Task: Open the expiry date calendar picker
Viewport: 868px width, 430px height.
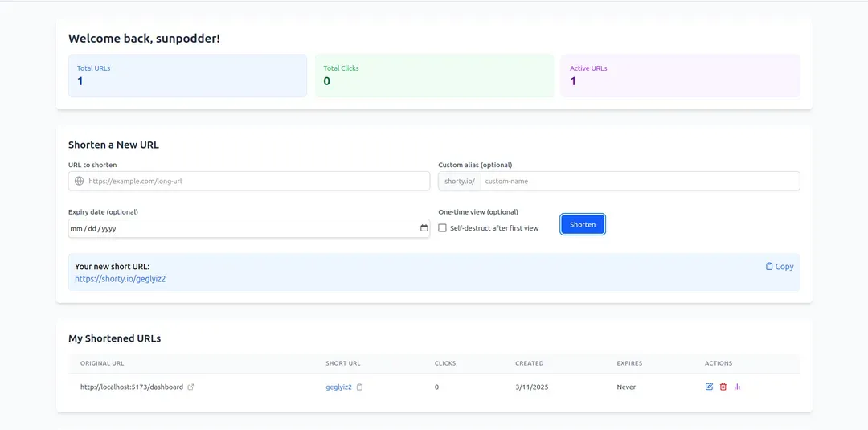Action: click(424, 228)
